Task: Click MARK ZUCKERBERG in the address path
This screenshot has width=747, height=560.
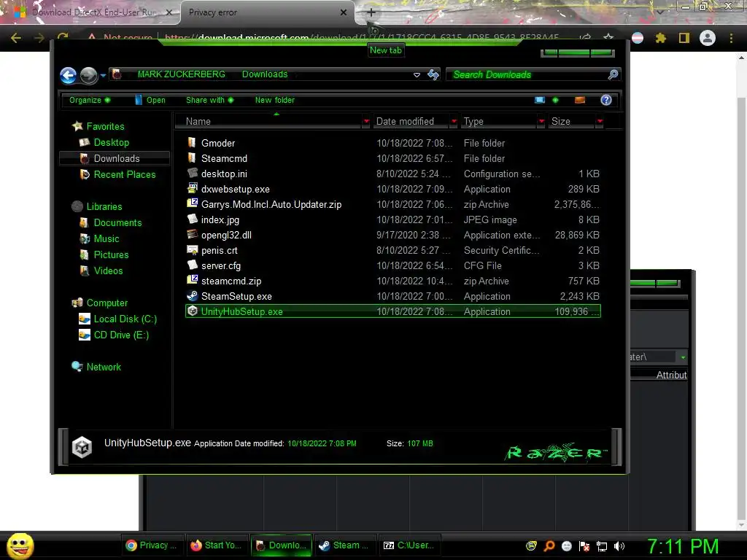Action: (x=181, y=74)
